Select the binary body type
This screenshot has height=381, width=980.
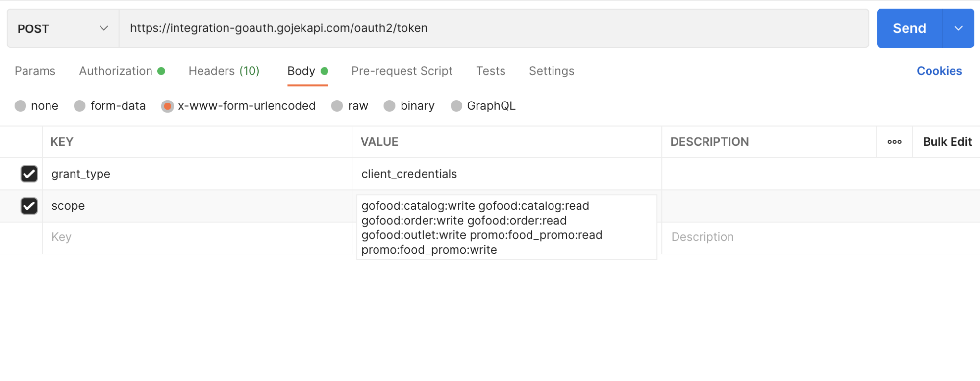click(x=389, y=106)
